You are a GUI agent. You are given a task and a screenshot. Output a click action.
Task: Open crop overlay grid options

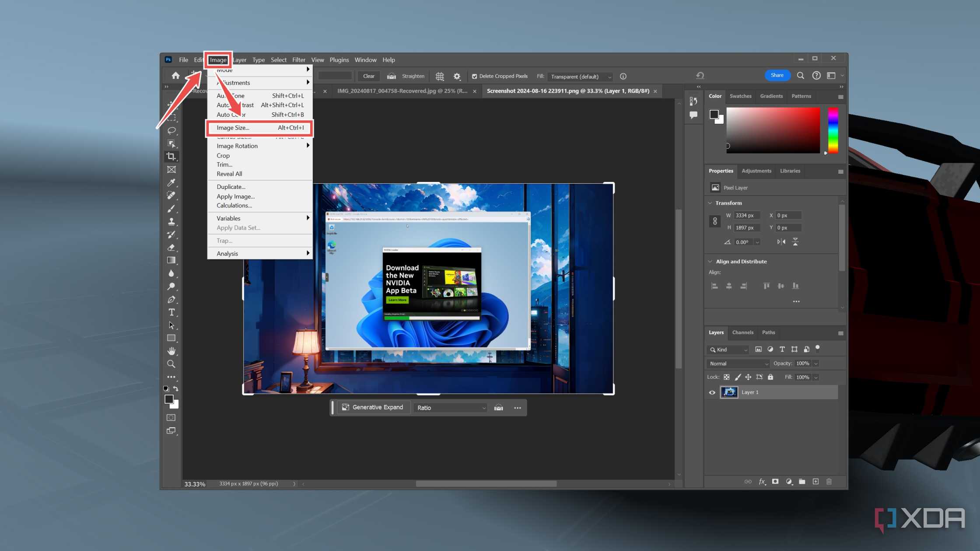440,76
